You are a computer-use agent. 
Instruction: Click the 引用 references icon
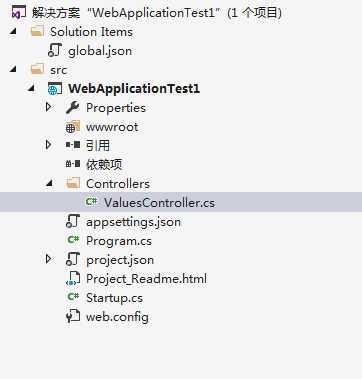pyautogui.click(x=73, y=145)
